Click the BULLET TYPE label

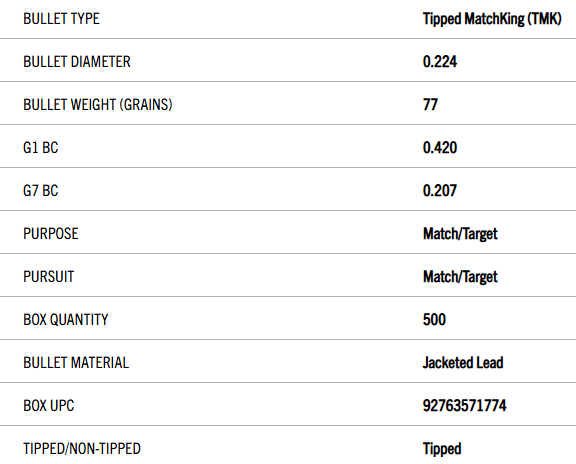click(61, 19)
